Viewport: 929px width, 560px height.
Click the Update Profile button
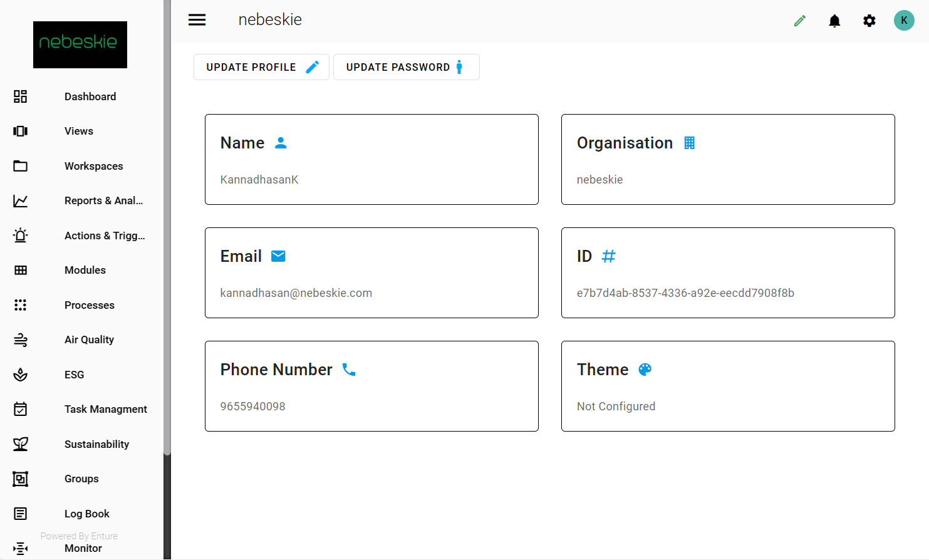[x=261, y=67]
